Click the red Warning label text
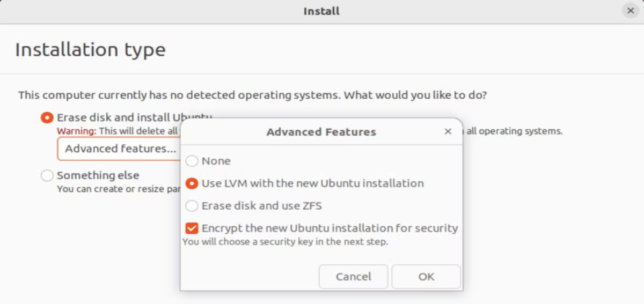The image size is (644, 304). click(76, 131)
